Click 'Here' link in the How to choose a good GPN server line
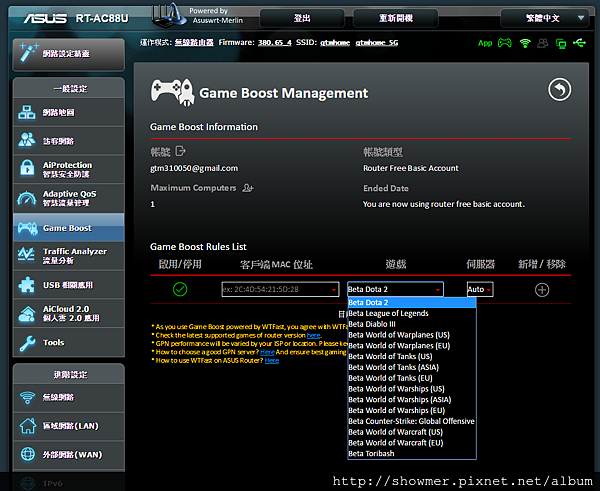Screen dimensions: 600x491 [267, 352]
